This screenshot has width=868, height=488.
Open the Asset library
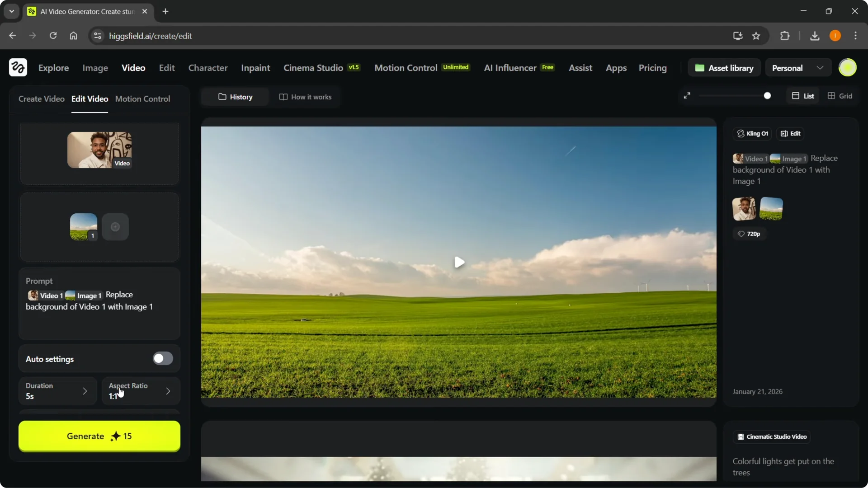tap(724, 67)
